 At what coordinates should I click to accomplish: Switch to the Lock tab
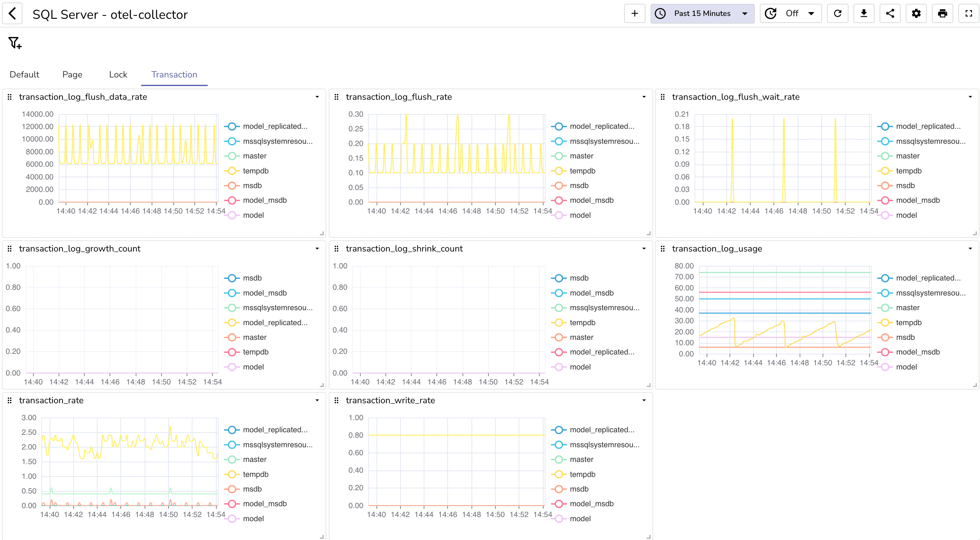pyautogui.click(x=118, y=75)
